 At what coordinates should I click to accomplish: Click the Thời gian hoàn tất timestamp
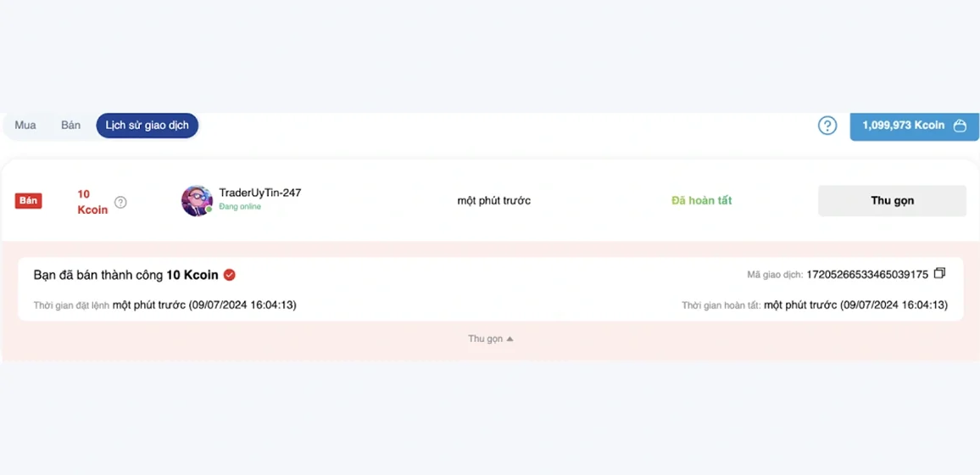click(855, 305)
